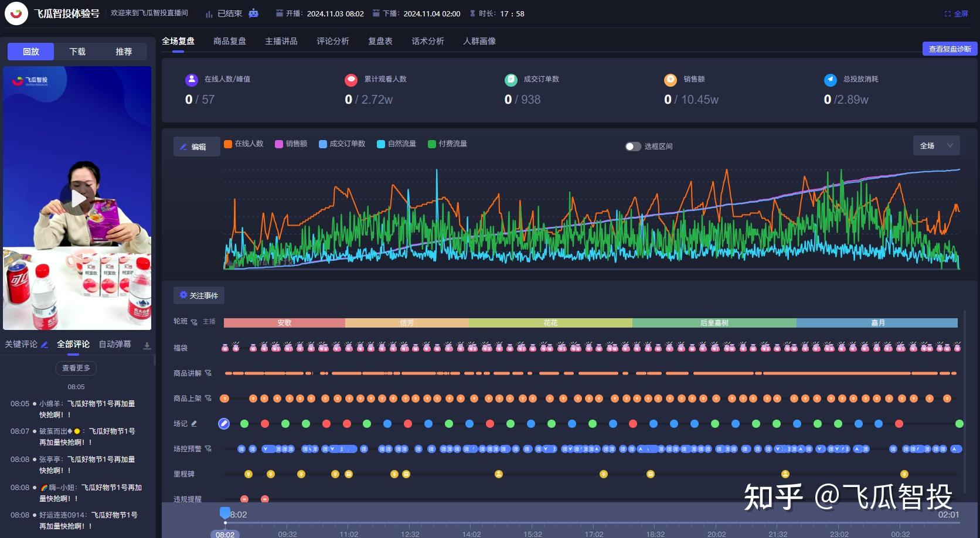
Task: Click the 编辑 chart button
Action: pos(197,147)
